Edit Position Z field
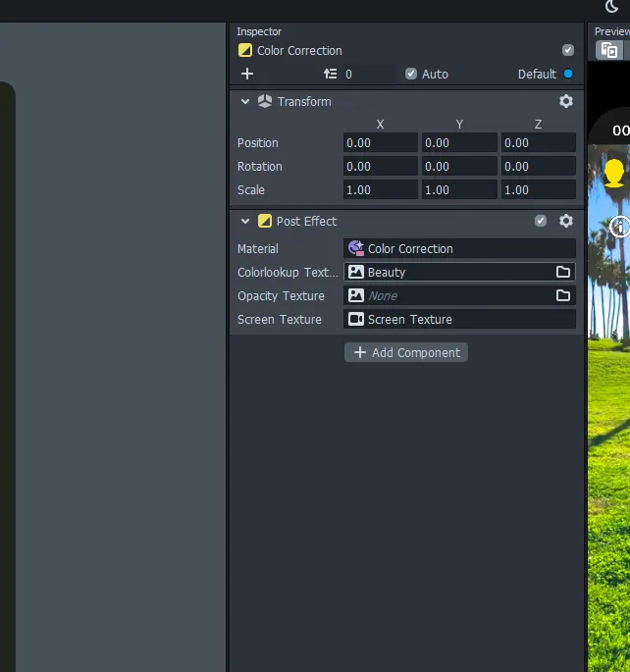 [x=539, y=142]
